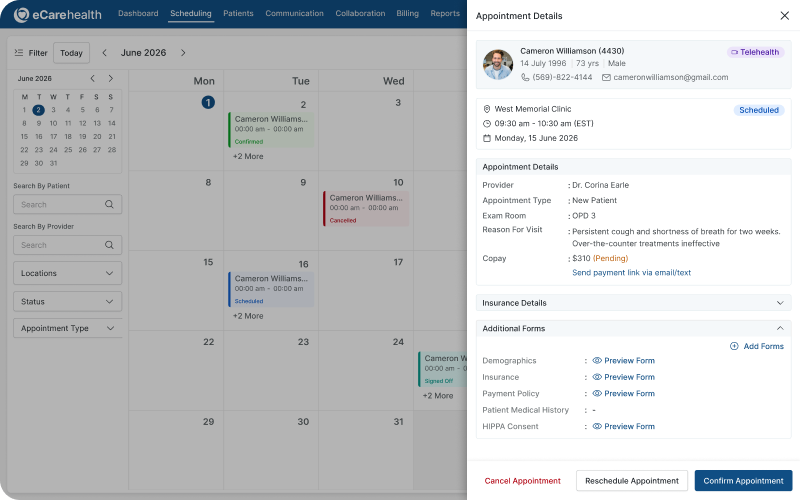Click the email cameronwilliamson@gmail.com
The width and height of the screenshot is (800, 500).
pos(670,78)
